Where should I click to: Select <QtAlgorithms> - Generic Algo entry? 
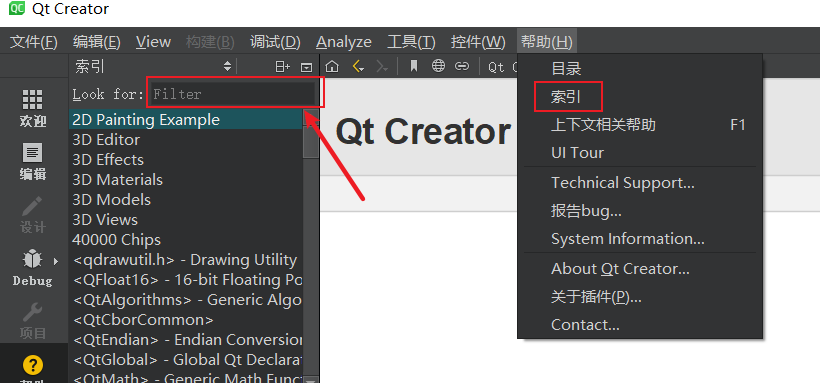point(186,300)
